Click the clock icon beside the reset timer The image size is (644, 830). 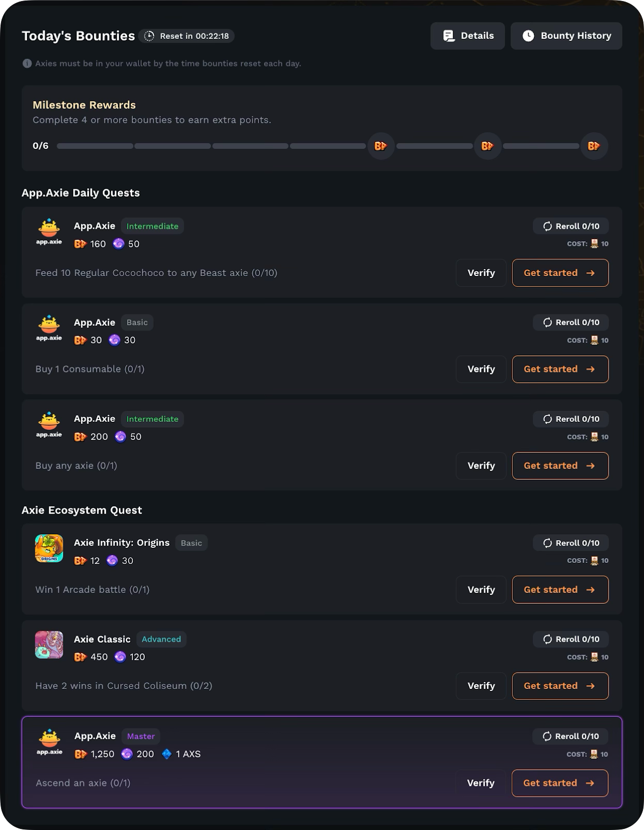148,36
